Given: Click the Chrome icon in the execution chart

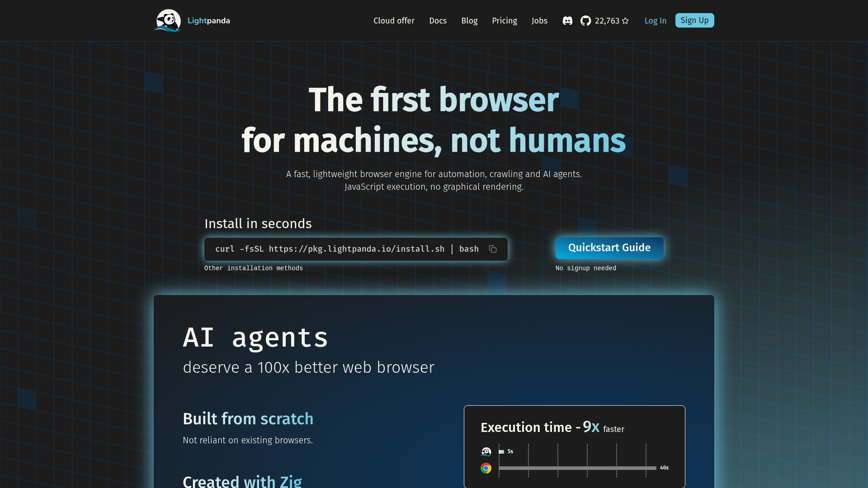Looking at the screenshot, I should 486,468.
